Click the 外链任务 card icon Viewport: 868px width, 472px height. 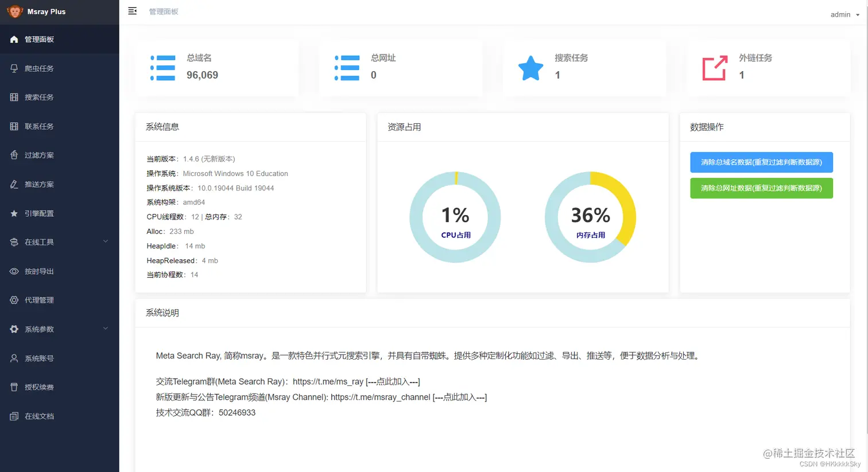point(714,68)
